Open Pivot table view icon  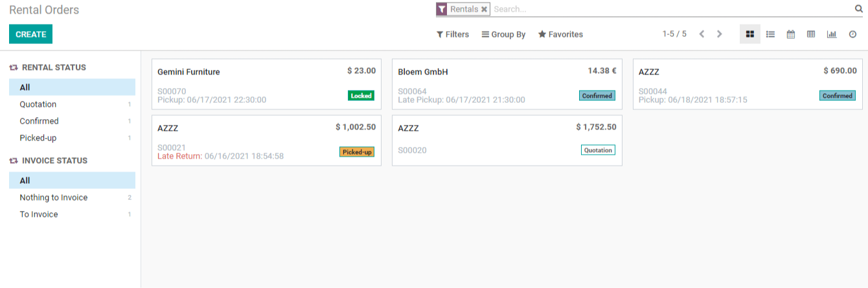(811, 34)
